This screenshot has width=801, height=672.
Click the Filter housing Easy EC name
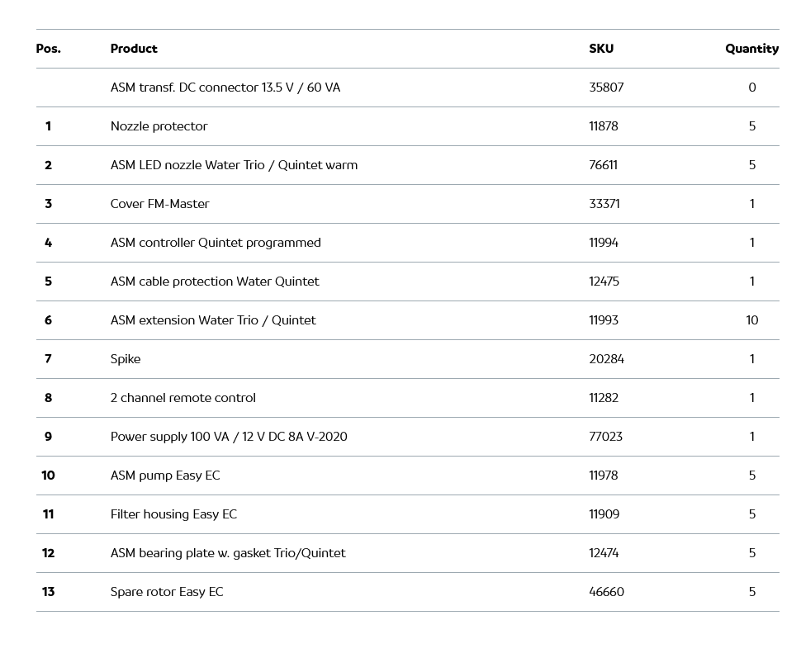tap(173, 514)
